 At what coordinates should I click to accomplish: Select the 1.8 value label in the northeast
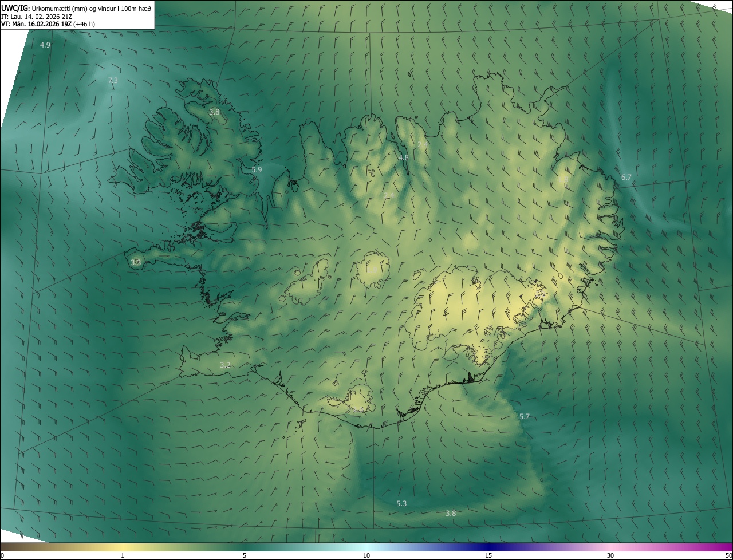(563, 179)
